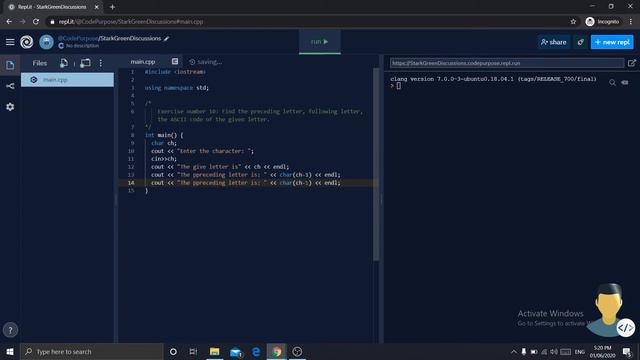Edit repl name with pencil icon

point(167,38)
